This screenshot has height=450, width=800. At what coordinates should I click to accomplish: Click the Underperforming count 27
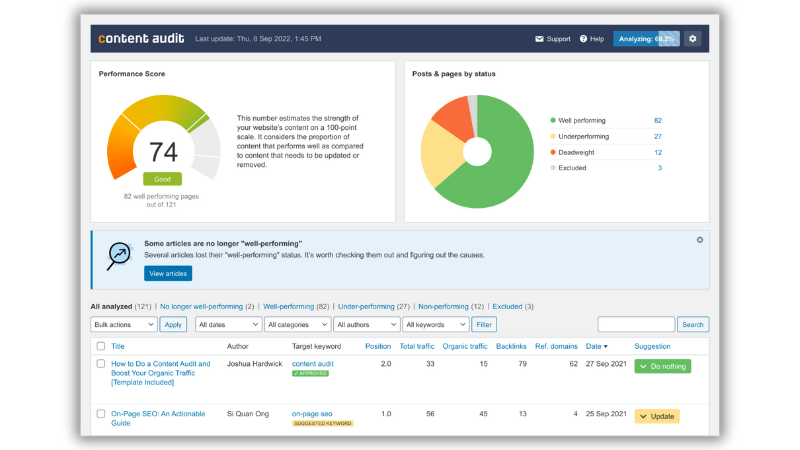658,136
